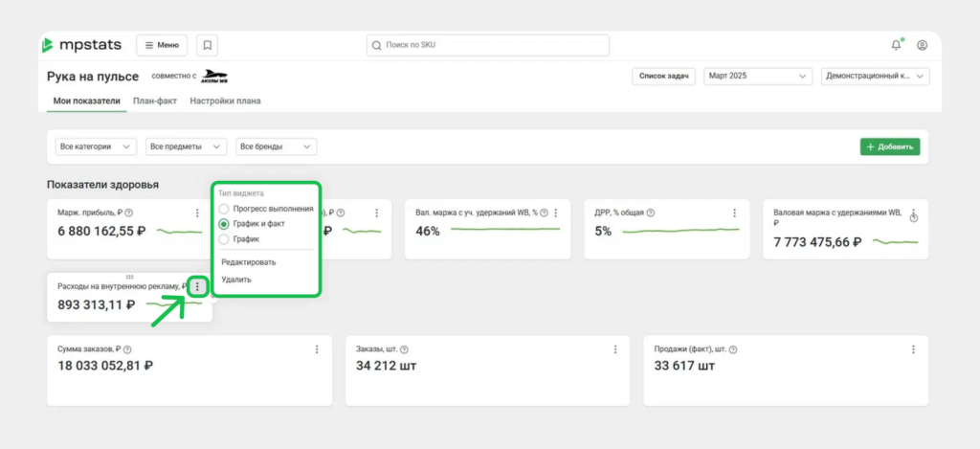Open the Март 2025 period selector
Screen dimensions: 980x449
756,77
